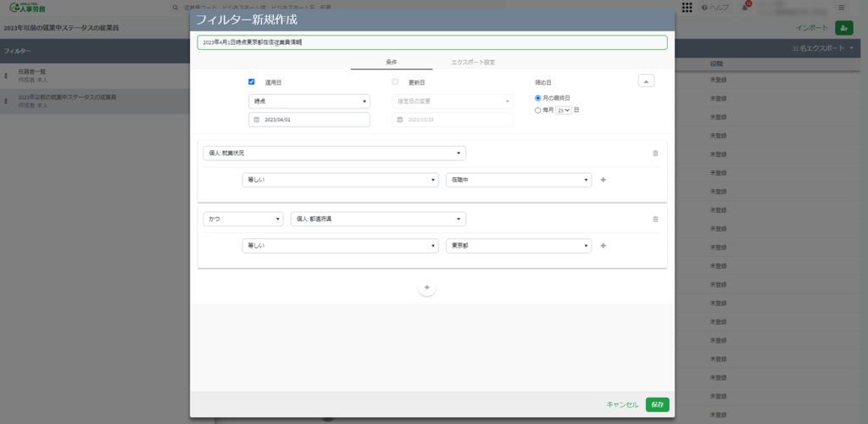Collapse the date section with arrow button

645,81
